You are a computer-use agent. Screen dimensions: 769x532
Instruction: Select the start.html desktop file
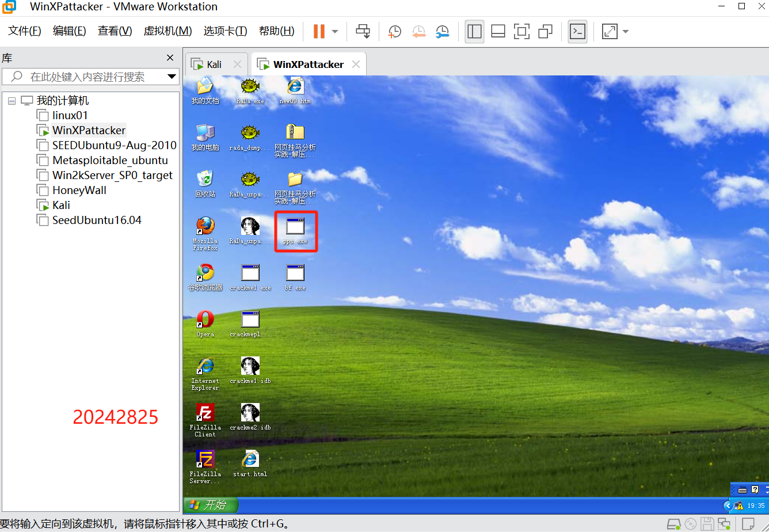tap(250, 463)
